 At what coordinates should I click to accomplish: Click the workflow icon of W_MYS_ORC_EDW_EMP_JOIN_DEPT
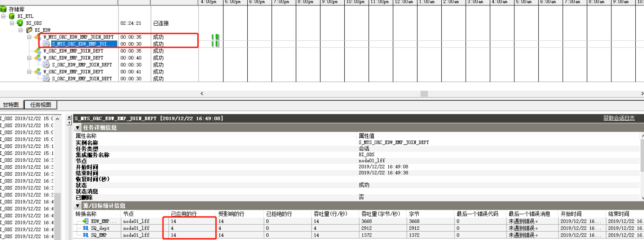coord(38,37)
